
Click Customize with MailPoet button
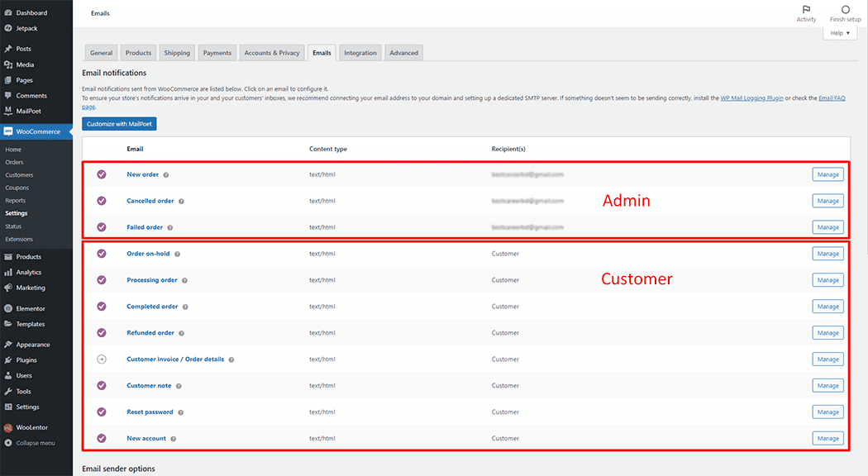[x=119, y=124]
